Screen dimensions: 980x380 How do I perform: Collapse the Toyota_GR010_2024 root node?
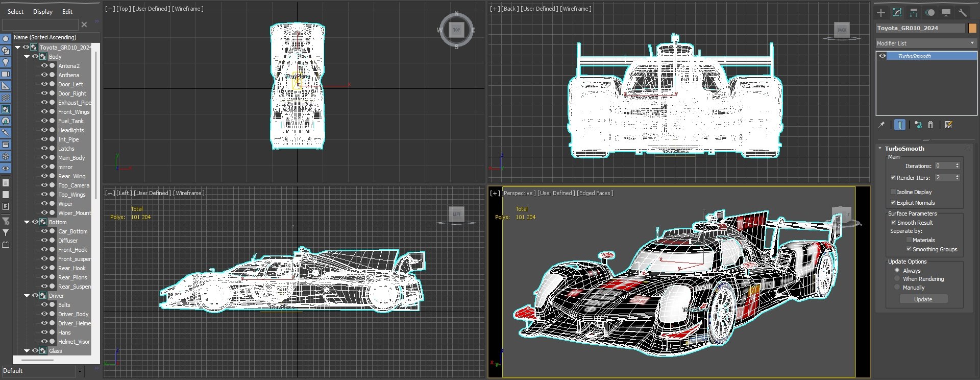[17, 47]
